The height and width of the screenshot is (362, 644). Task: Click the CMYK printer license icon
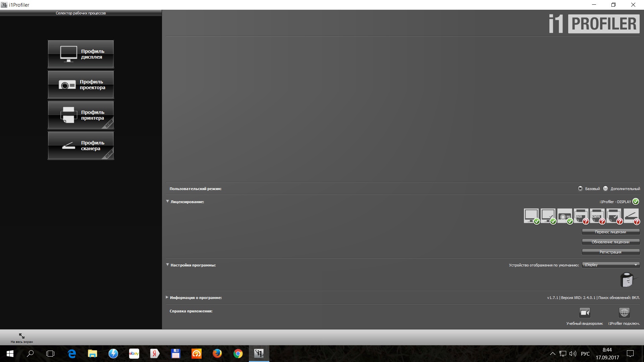click(x=598, y=216)
